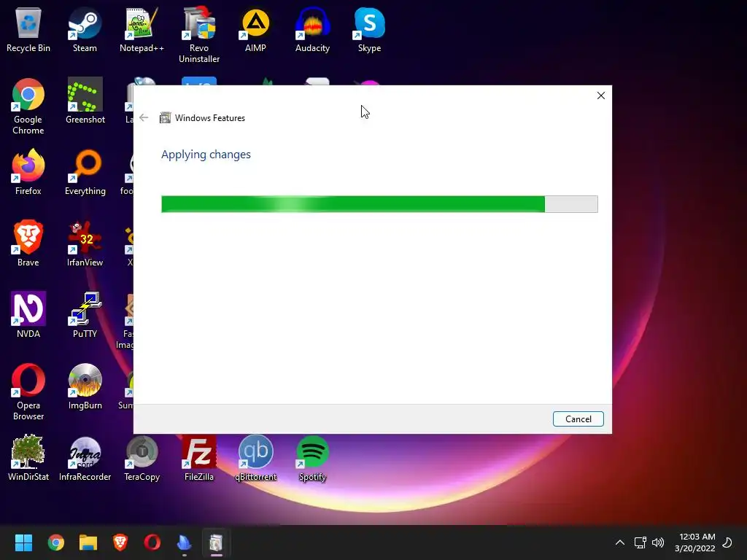Cancel applying the Windows Features changes
Screen dimensions: 747x560
[578, 419]
